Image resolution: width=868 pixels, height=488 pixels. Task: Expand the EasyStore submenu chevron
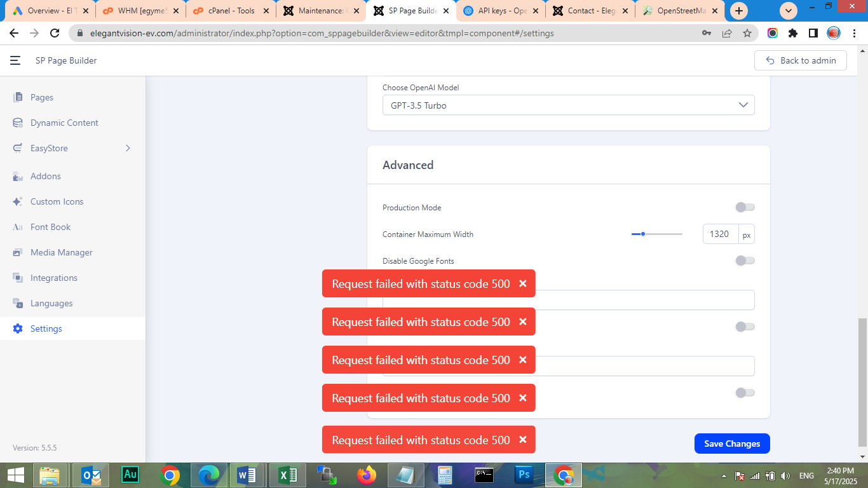[128, 148]
